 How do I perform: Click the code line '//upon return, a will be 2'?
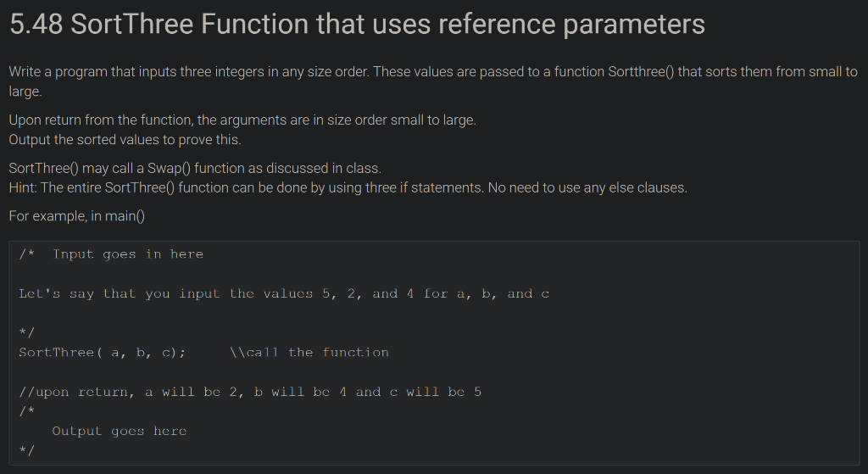[x=250, y=392]
